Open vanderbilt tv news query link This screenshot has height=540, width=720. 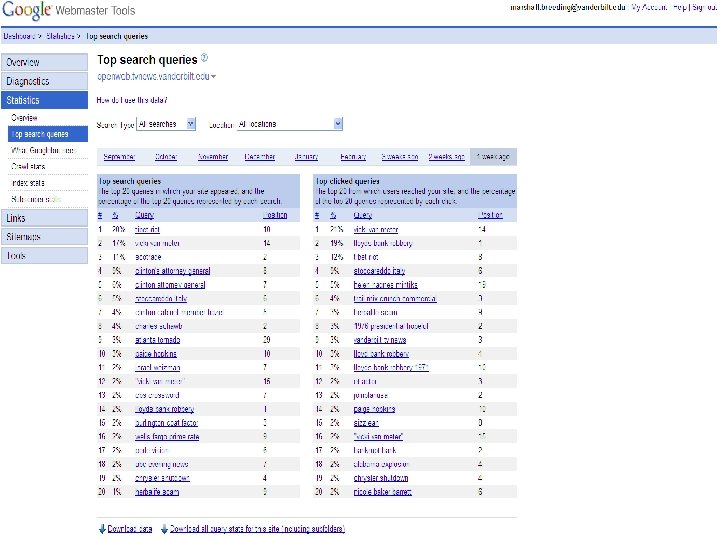(x=380, y=340)
